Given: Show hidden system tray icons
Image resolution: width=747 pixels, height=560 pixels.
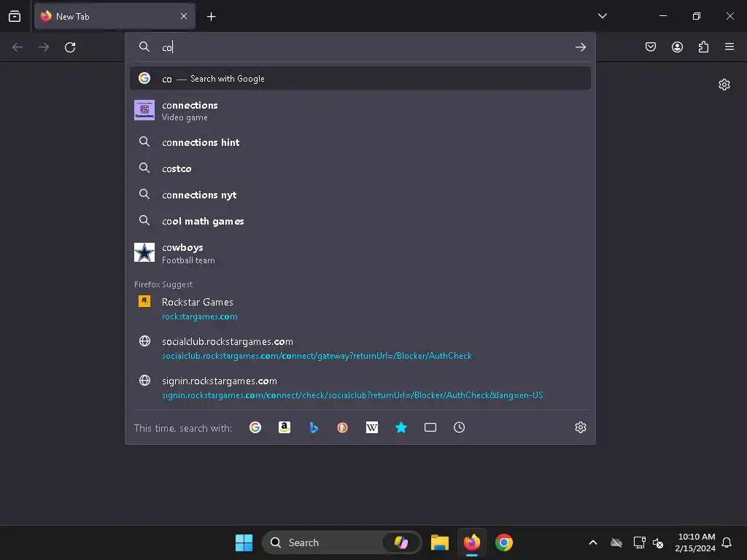Looking at the screenshot, I should coord(593,542).
